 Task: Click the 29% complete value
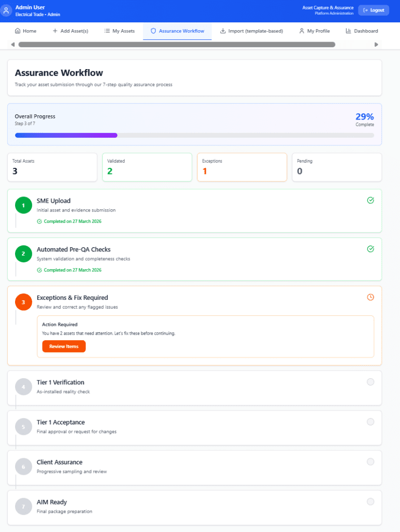(x=364, y=117)
